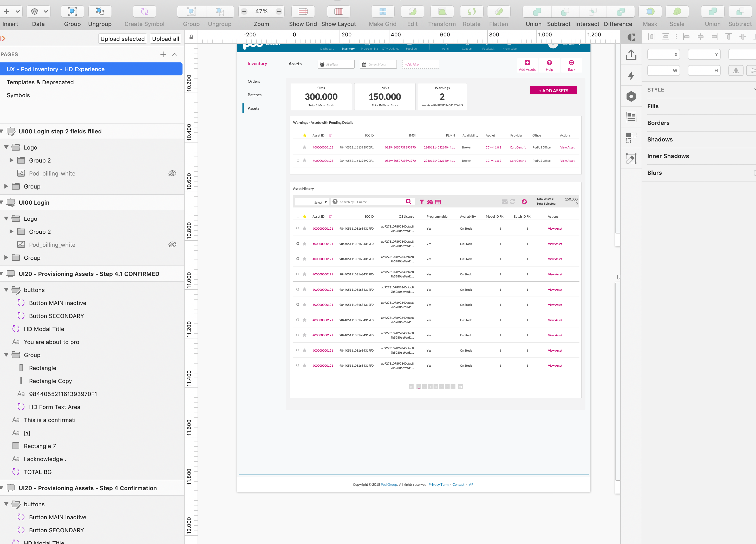Collapse the buttons group in UI20 Step 4.1
The height and width of the screenshot is (544, 756).
pos(6,290)
